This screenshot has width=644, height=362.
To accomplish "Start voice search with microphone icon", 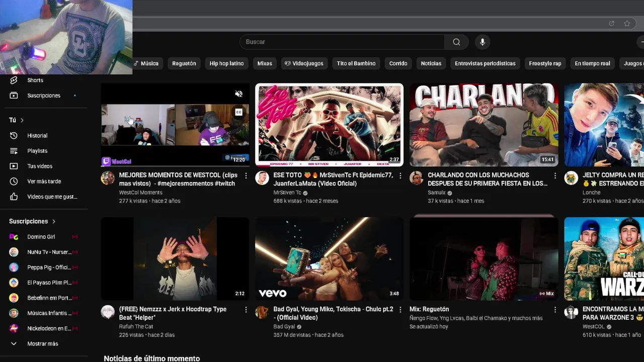I will click(482, 42).
